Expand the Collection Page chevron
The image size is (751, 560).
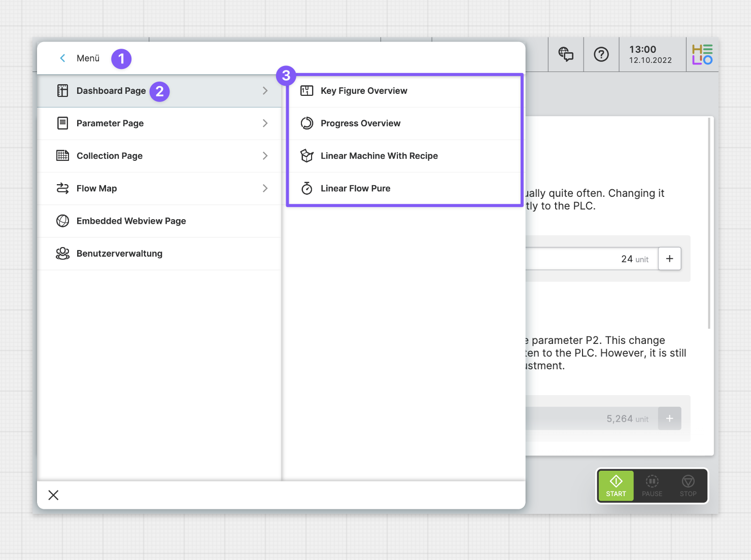point(265,156)
